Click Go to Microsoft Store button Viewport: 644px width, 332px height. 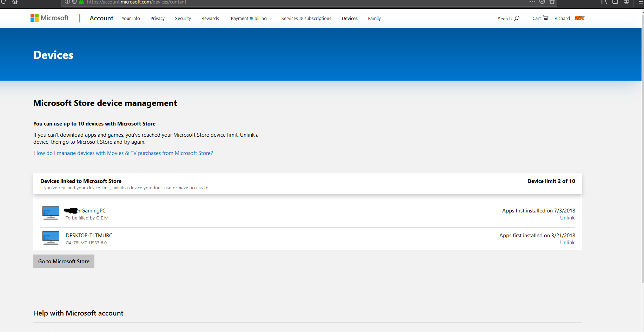[x=64, y=261]
